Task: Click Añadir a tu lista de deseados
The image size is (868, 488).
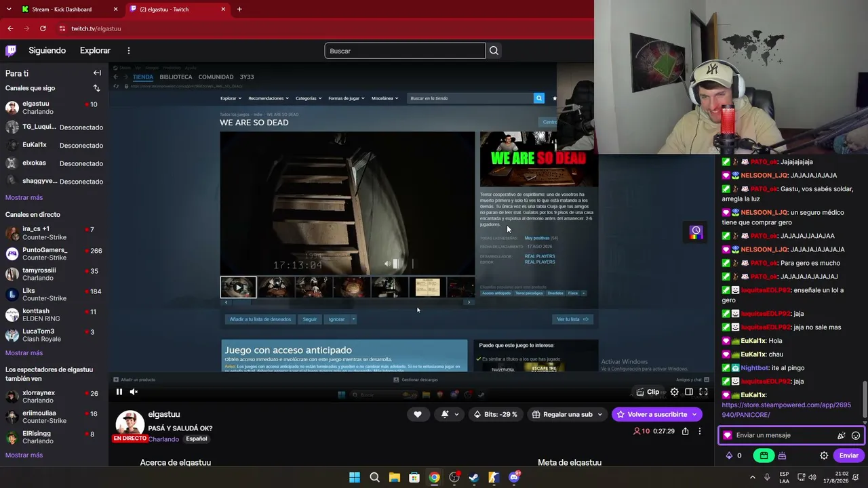Action: click(260, 319)
